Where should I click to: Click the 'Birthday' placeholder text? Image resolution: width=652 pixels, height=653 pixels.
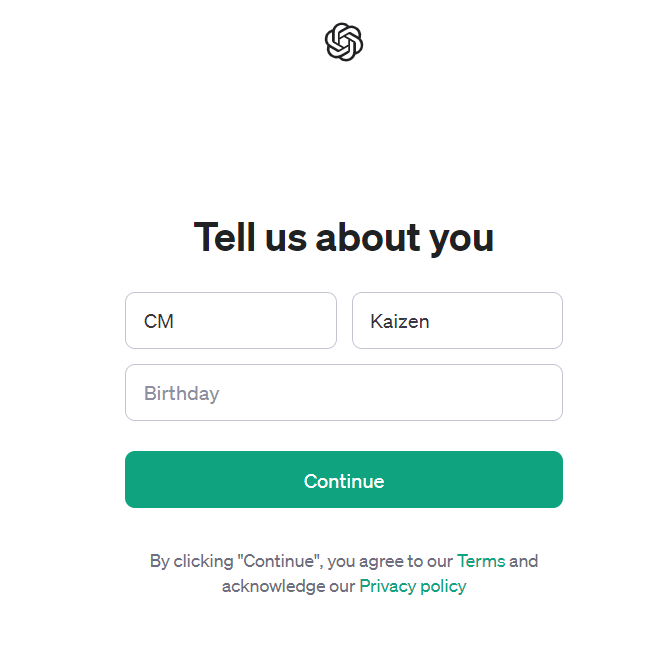tap(181, 393)
